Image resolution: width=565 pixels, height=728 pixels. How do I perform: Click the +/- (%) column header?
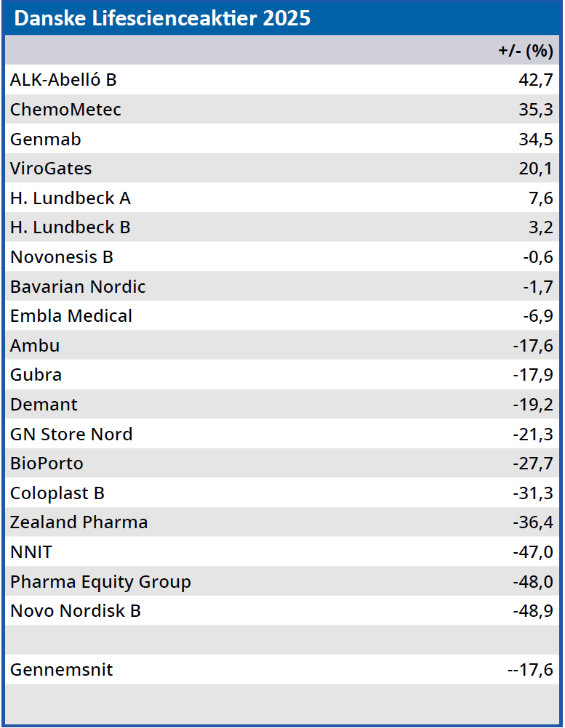(525, 51)
